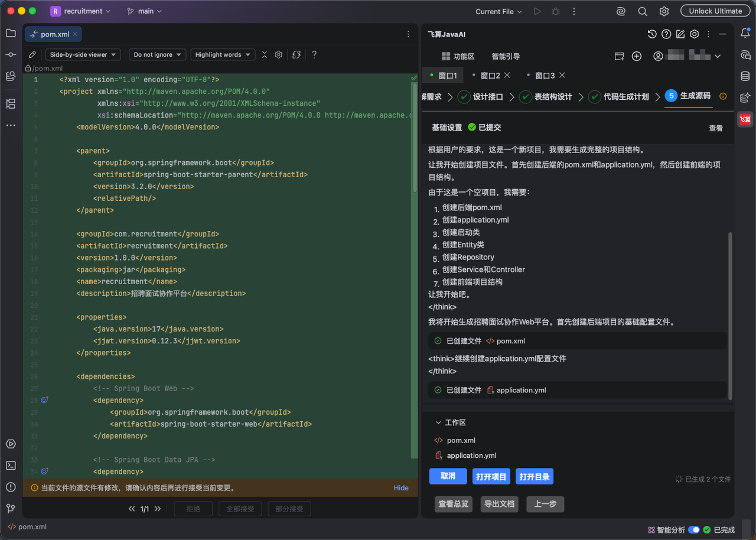The image size is (756, 540).
Task: Click the diff help question mark icon
Action: pos(314,54)
